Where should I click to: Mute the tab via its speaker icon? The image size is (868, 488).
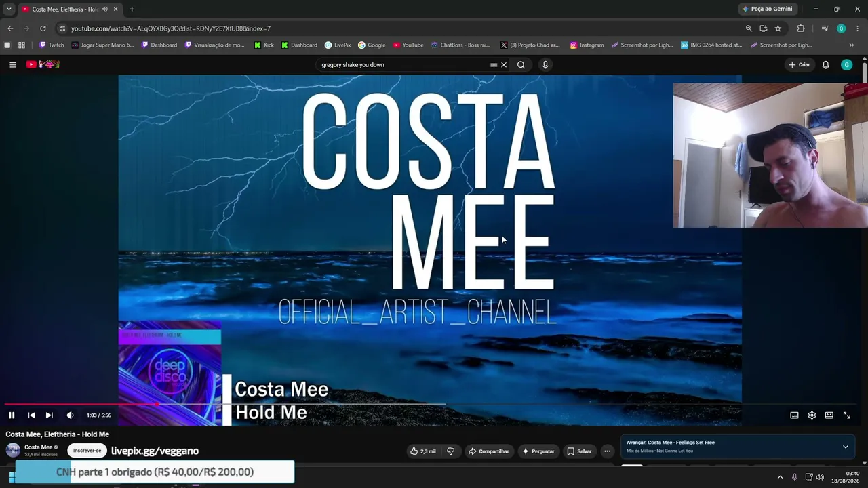(104, 9)
